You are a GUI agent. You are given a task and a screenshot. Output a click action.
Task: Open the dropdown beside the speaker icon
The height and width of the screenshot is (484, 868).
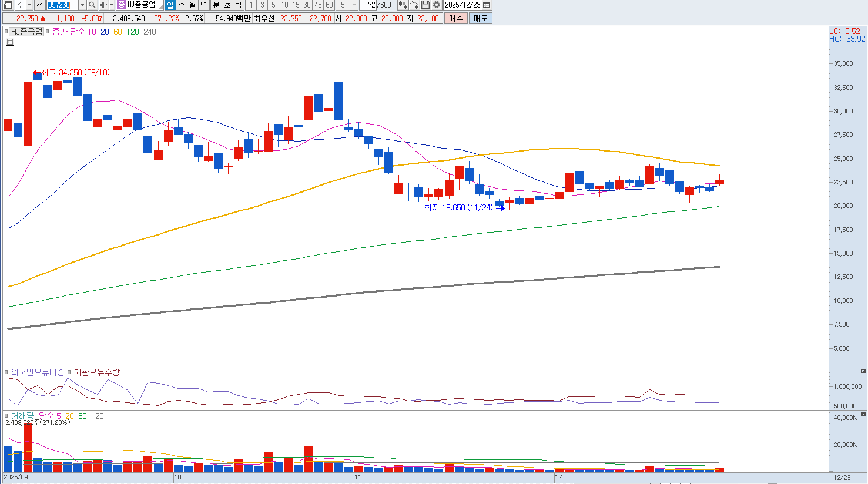112,5
